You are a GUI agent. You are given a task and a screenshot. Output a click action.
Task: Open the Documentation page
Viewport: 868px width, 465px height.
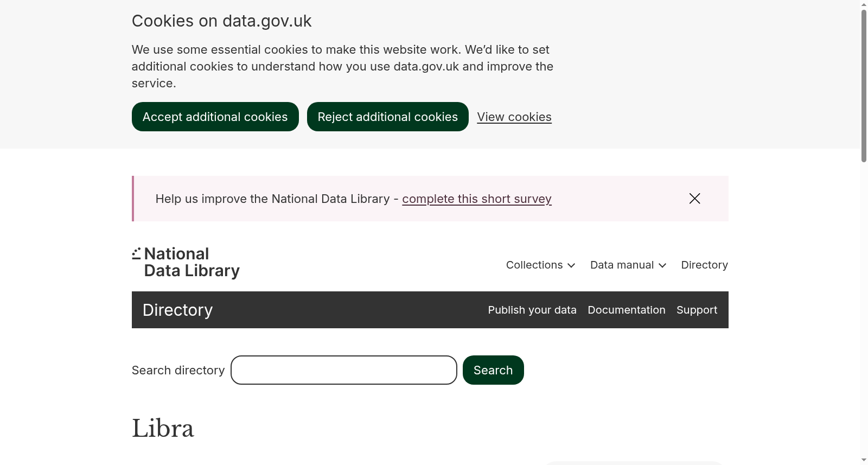tap(627, 310)
